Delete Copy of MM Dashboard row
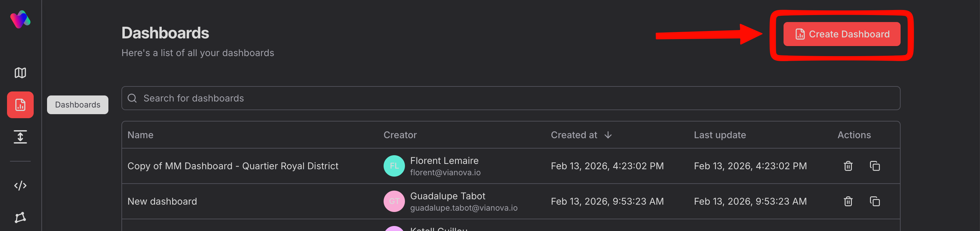Viewport: 980px width, 231px height. (x=848, y=166)
